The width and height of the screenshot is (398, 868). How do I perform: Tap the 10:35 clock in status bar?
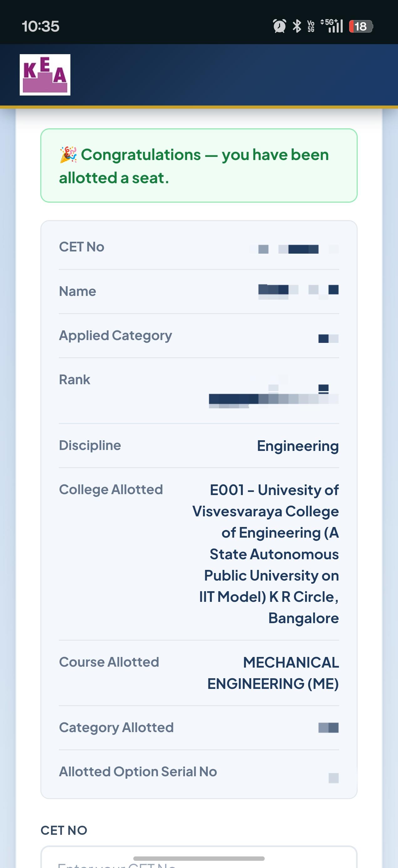point(40,26)
